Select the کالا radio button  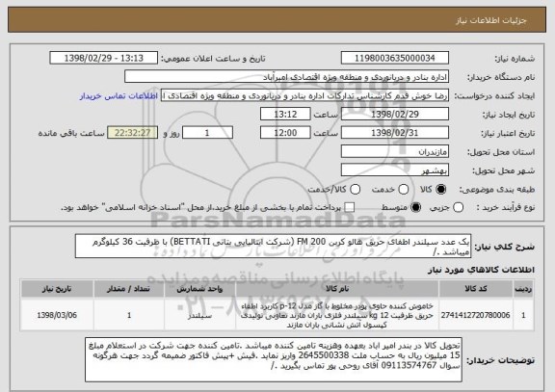(x=440, y=190)
